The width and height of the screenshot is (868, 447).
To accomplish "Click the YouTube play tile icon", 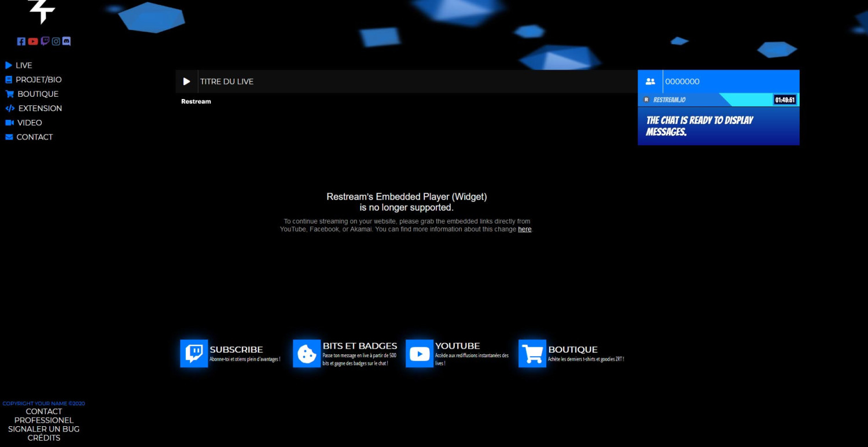I will 420,353.
